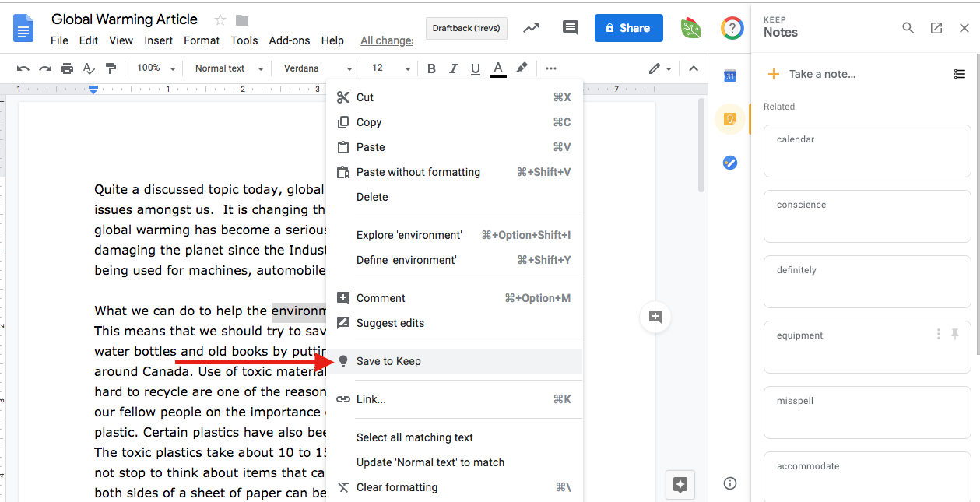The image size is (980, 502).
Task: Open the Edit menu
Action: point(89,40)
